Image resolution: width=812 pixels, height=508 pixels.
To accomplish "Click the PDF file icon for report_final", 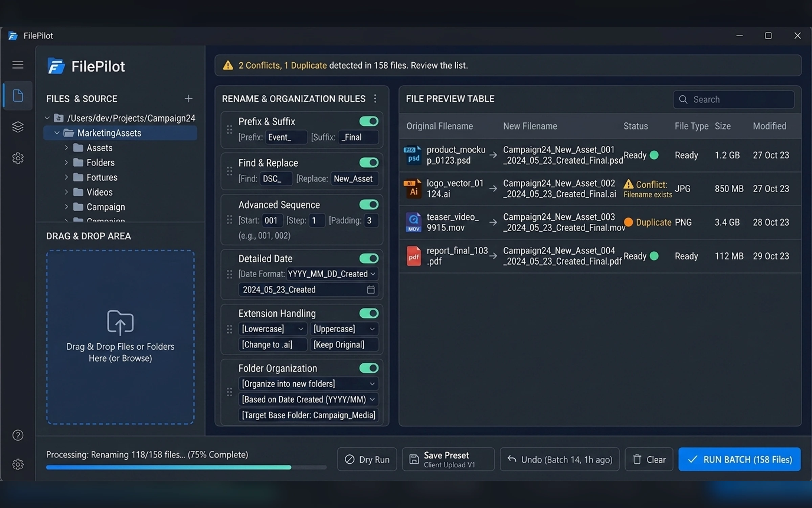I will pyautogui.click(x=413, y=256).
